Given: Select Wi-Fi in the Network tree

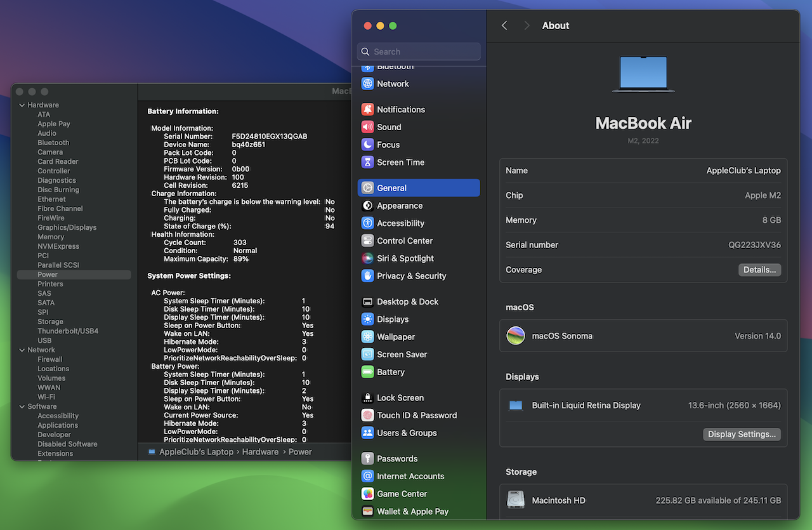Looking at the screenshot, I should [46, 397].
